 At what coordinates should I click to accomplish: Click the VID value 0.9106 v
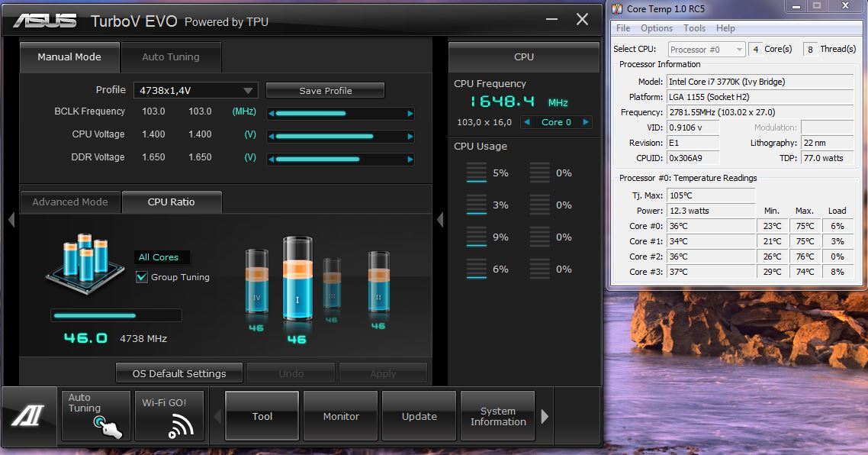pos(693,127)
